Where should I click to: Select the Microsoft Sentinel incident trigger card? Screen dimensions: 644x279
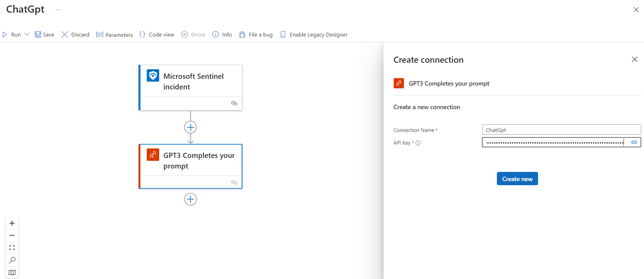click(x=190, y=87)
